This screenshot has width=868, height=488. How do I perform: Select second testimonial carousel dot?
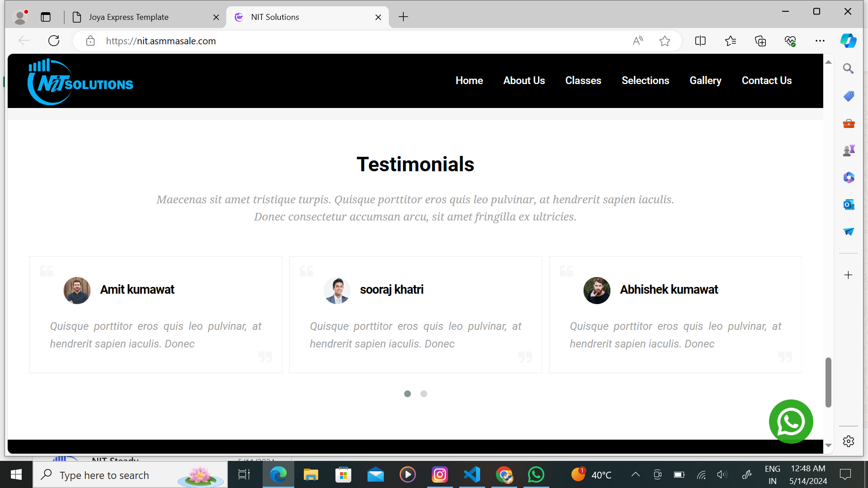[x=424, y=394]
